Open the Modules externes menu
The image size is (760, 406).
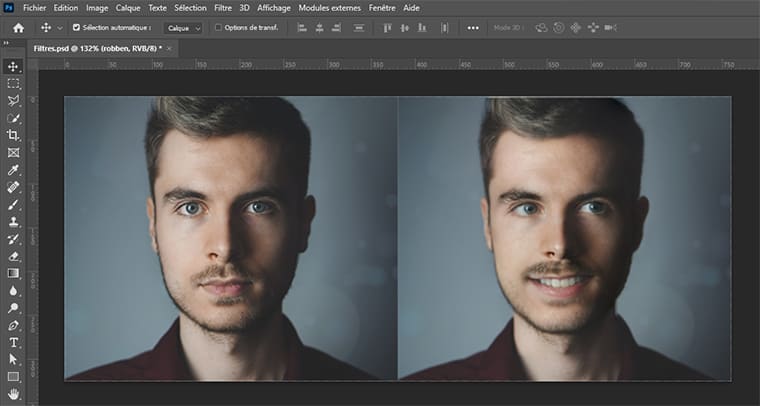[x=330, y=8]
